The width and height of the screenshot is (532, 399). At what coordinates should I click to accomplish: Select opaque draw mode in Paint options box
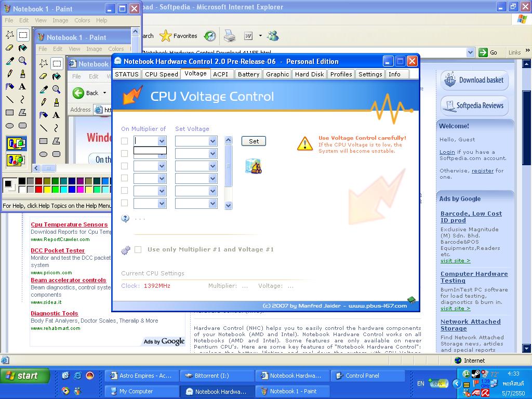point(16,143)
